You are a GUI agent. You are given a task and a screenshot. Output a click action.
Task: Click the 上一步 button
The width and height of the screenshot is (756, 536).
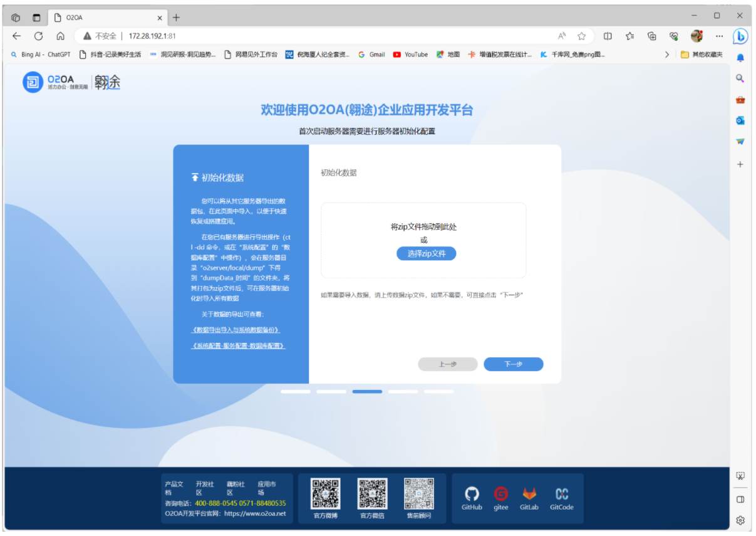coord(448,364)
